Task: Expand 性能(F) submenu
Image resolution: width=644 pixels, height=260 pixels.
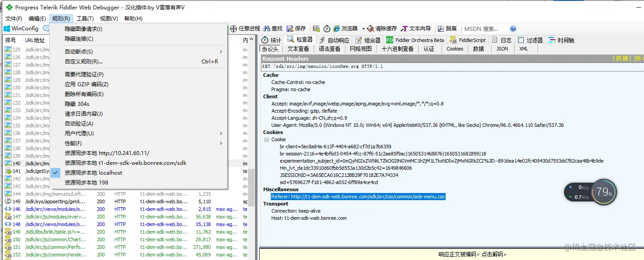Action: [x=139, y=143]
